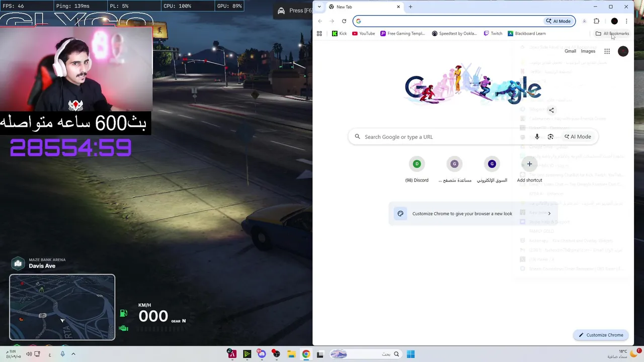This screenshot has width=644, height=362.
Task: Open the weather widget 18°C
Action: click(x=623, y=354)
